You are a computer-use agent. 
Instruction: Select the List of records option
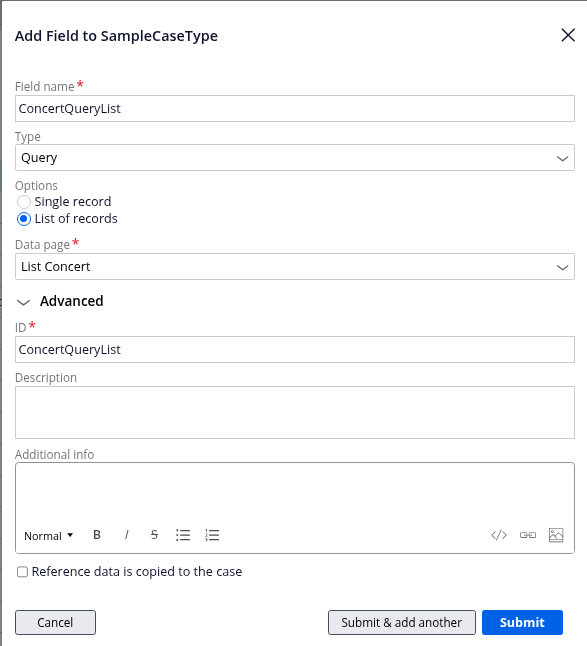point(24,219)
